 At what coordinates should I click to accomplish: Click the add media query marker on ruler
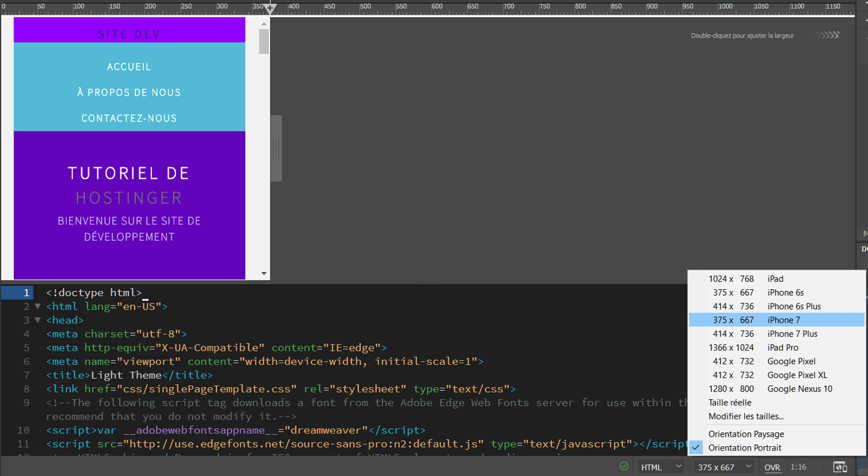[270, 9]
